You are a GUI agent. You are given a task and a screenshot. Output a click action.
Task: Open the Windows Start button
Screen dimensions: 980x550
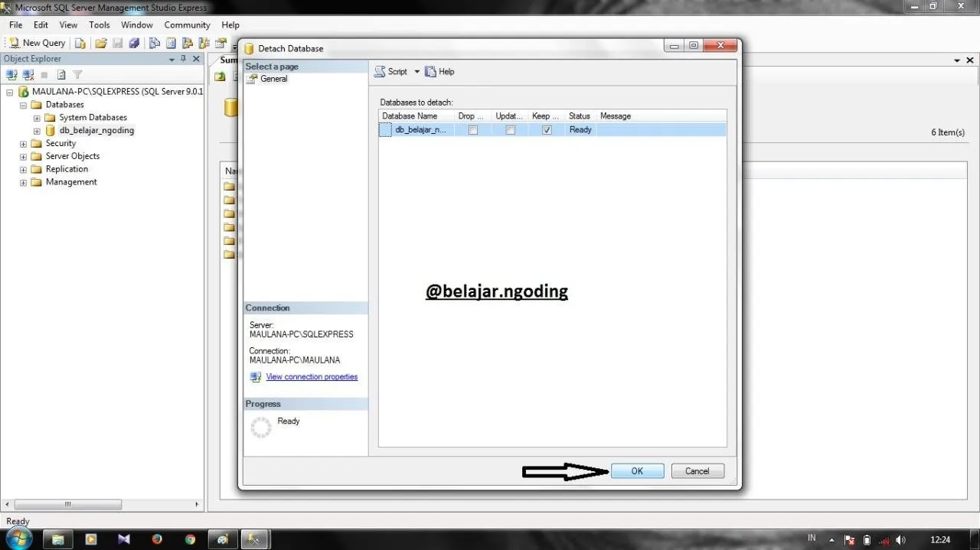pyautogui.click(x=18, y=539)
